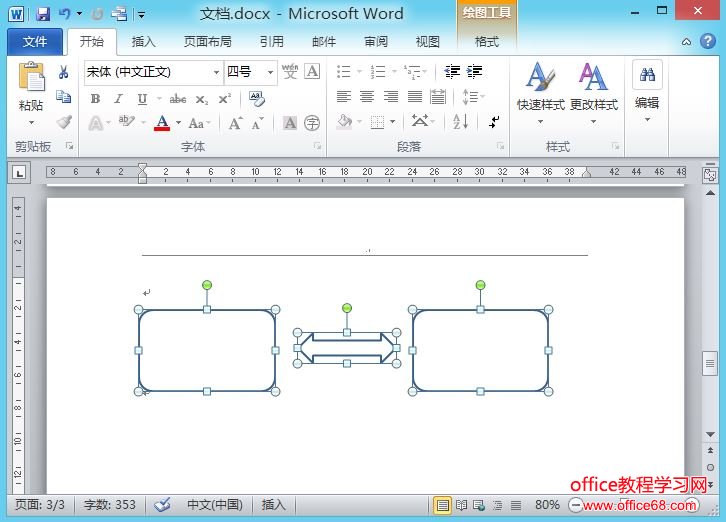Image resolution: width=726 pixels, height=522 pixels.
Task: Toggle Italic formatting
Action: pyautogui.click(x=119, y=99)
